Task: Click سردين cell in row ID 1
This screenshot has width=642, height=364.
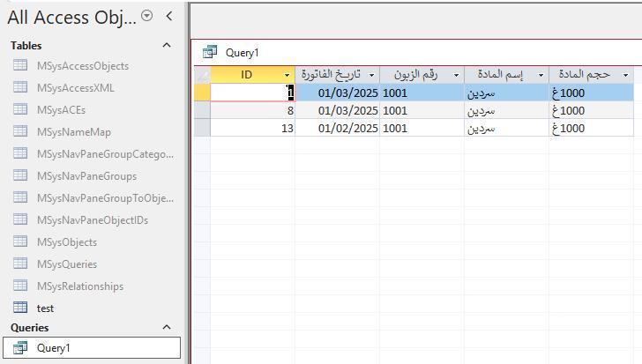Action: [x=506, y=93]
